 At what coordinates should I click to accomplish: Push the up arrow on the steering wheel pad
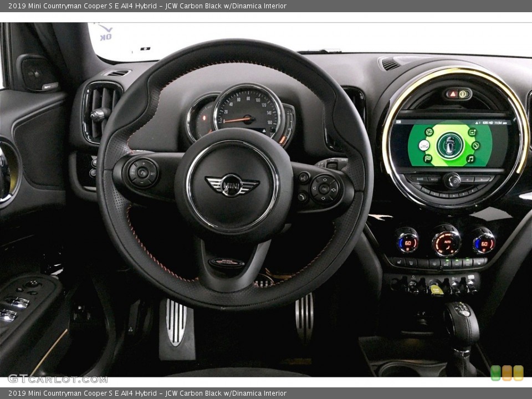pos(325,180)
